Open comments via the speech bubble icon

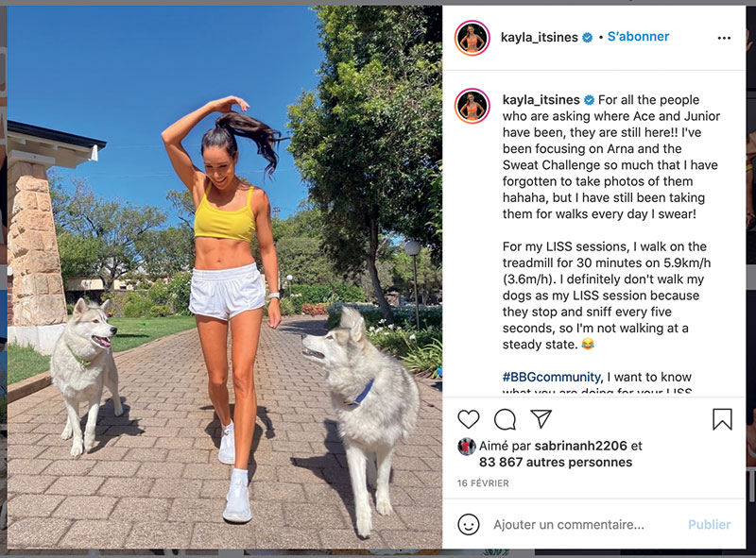[x=505, y=419]
